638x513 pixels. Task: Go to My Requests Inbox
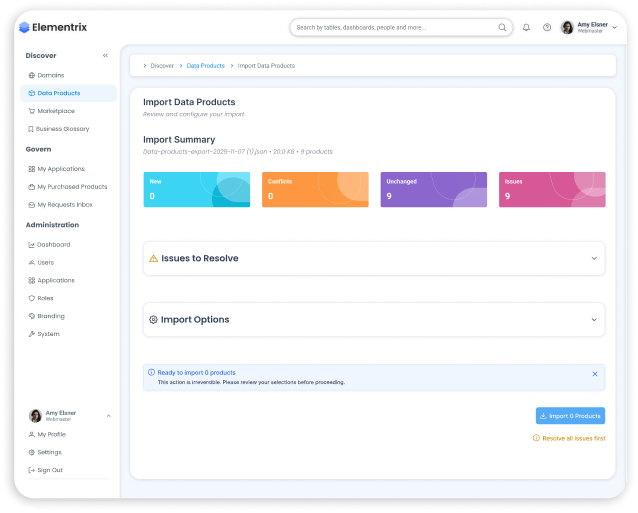pyautogui.click(x=64, y=205)
